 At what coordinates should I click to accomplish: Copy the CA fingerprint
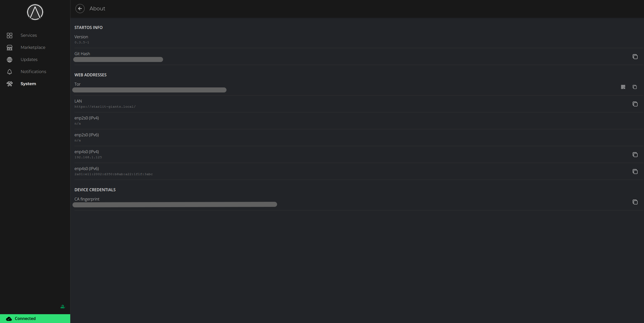pyautogui.click(x=635, y=202)
